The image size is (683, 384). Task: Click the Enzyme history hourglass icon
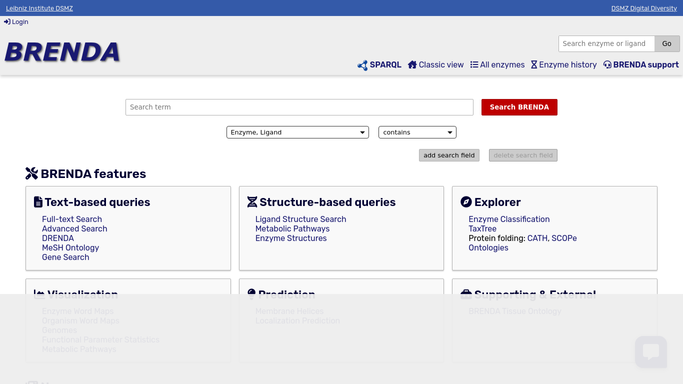(x=534, y=65)
